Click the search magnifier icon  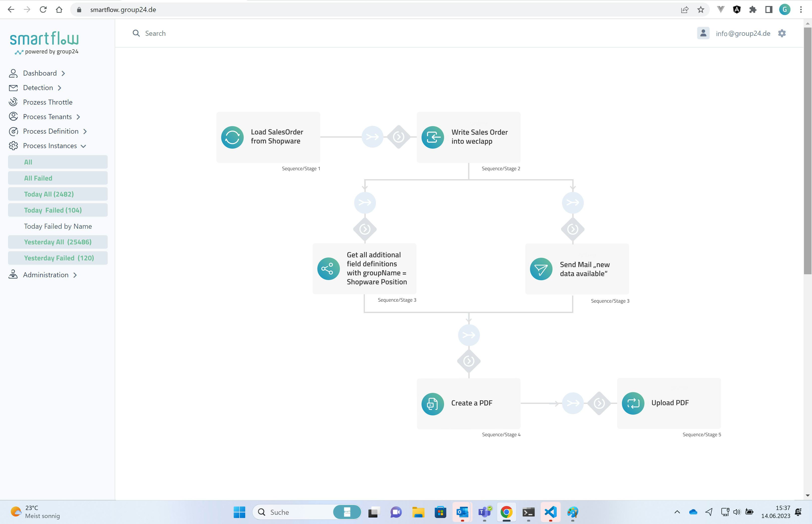pos(137,33)
